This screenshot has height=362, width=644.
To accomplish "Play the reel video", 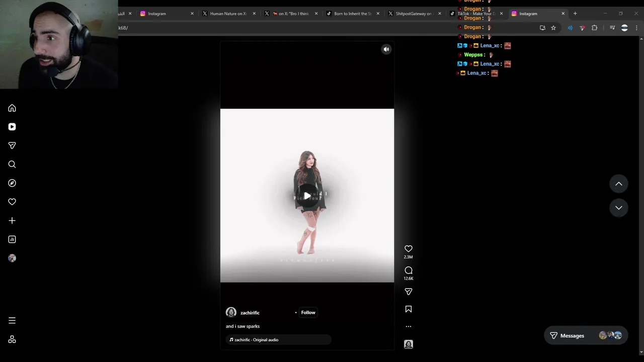I will (307, 196).
